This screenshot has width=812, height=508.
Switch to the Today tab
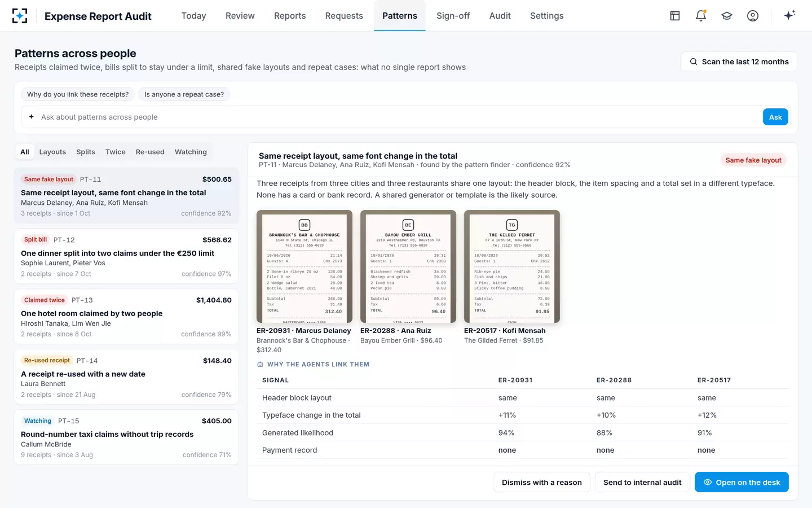point(193,16)
